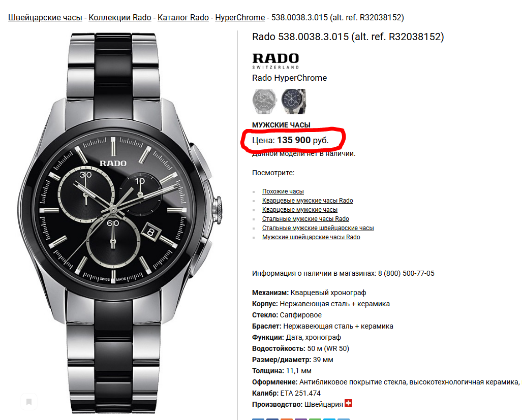Select the grey-dial HyperChrome watch thumbnail
The width and height of the screenshot is (522, 420).
264,102
